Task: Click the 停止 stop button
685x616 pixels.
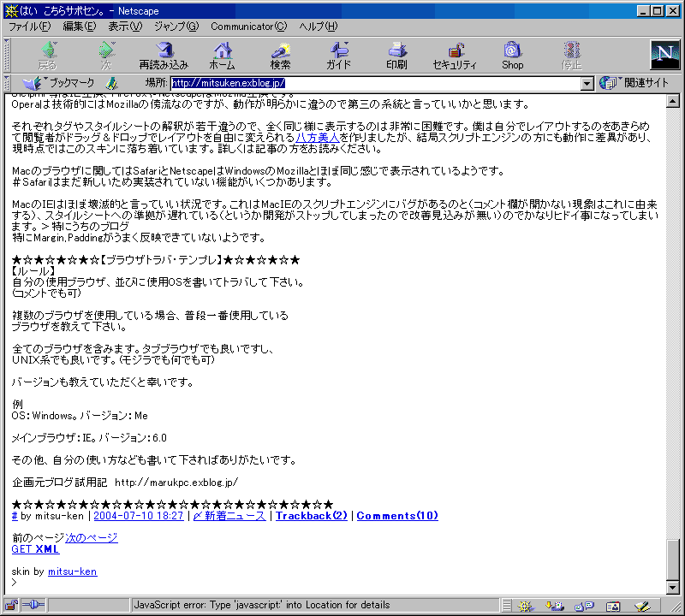Action: (571, 56)
